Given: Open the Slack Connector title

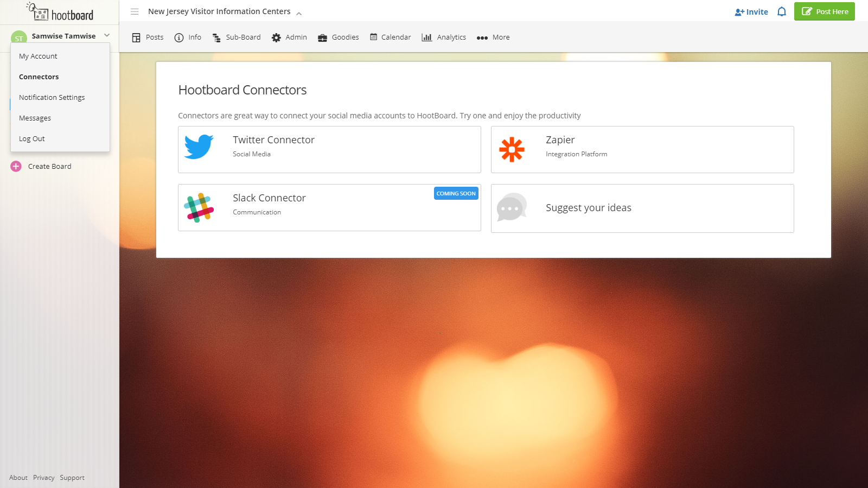Looking at the screenshot, I should click(x=269, y=198).
